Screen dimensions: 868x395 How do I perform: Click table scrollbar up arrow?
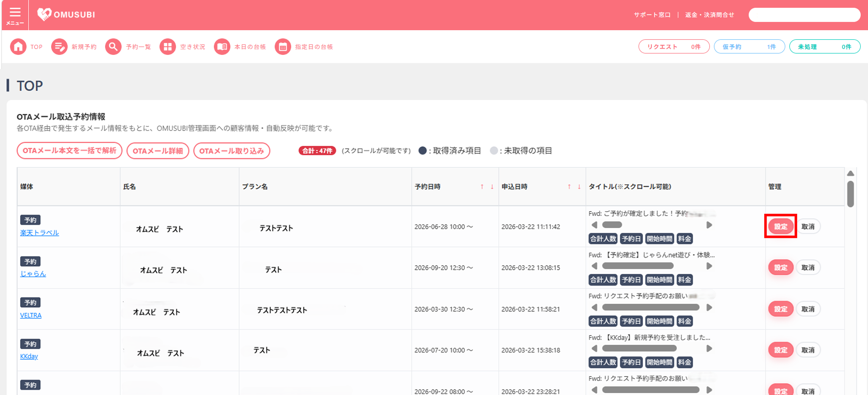tap(850, 173)
